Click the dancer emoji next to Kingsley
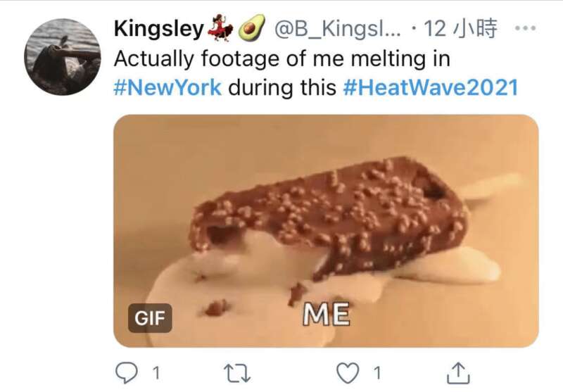Screen dimensions: 563x392 coord(220,30)
